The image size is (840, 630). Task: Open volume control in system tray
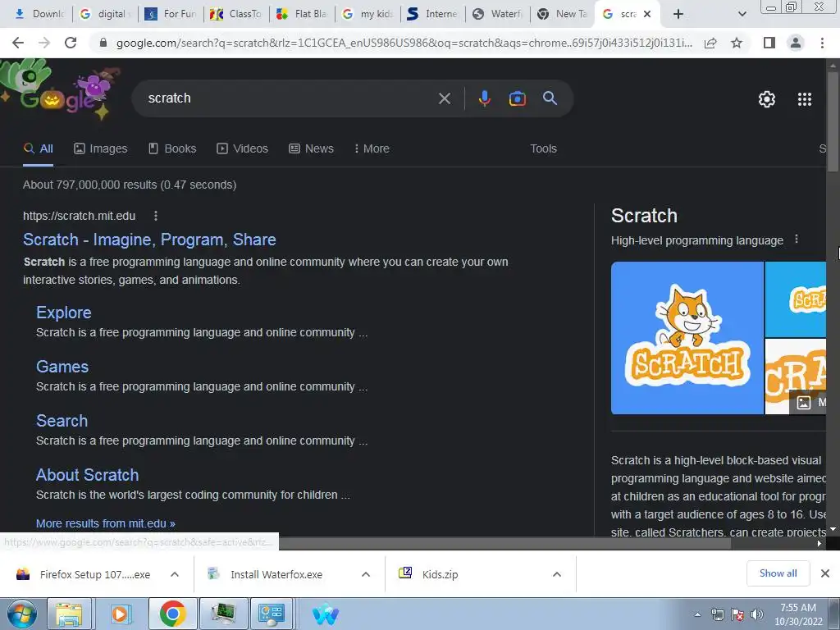[757, 614]
